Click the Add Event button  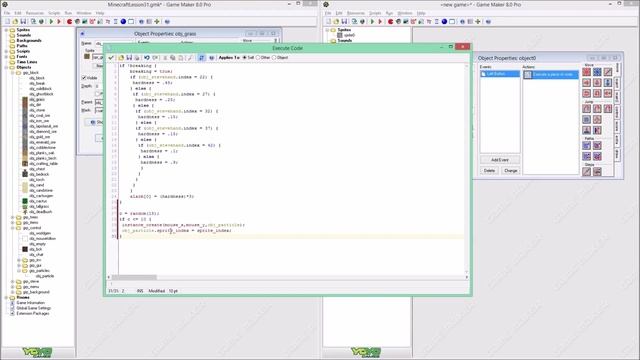(500, 160)
